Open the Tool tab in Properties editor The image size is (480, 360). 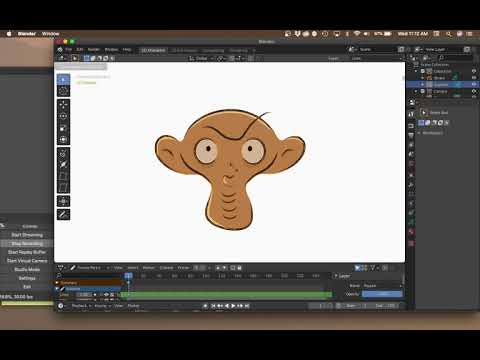pyautogui.click(x=411, y=114)
